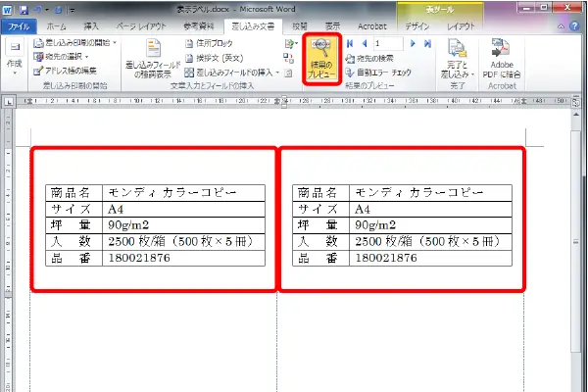This screenshot has height=392, width=588.
Task: Open 差し込み印刷の開始 dropdown
Action: click(75, 43)
